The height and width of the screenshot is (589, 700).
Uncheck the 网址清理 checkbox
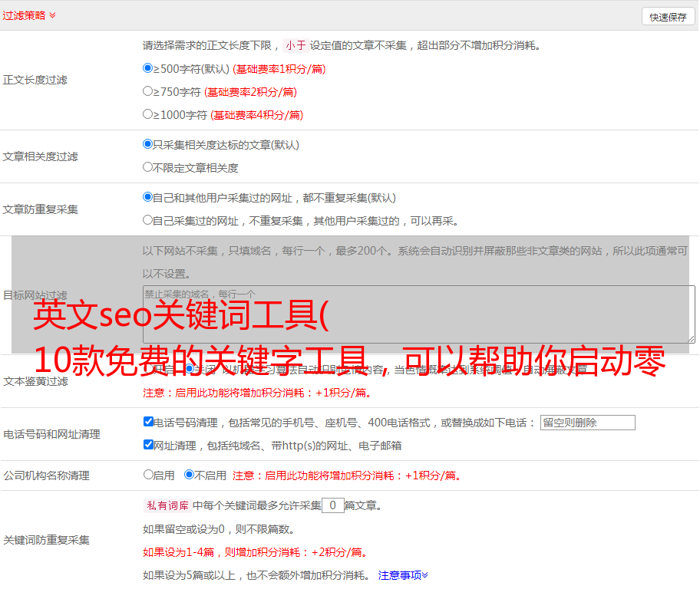149,445
